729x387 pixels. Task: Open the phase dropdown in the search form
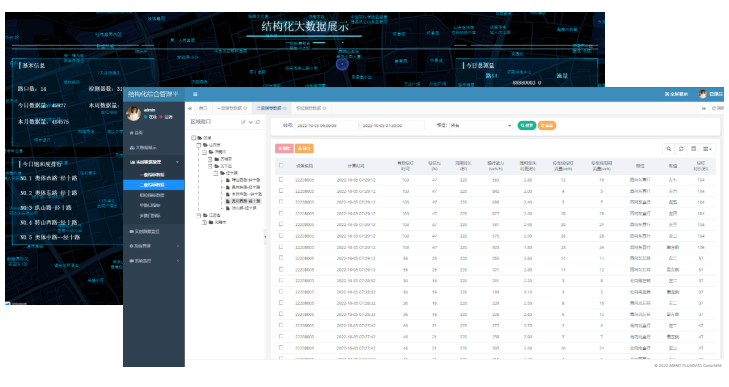pyautogui.click(x=481, y=126)
